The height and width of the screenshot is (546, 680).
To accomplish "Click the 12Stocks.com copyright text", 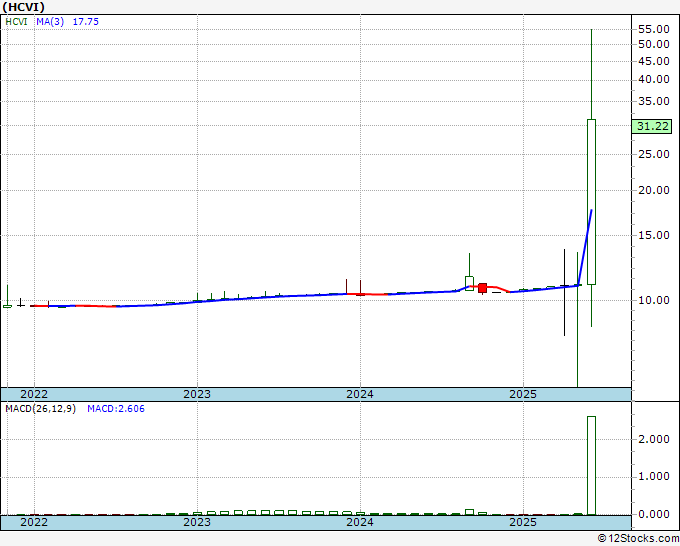I will (638, 539).
